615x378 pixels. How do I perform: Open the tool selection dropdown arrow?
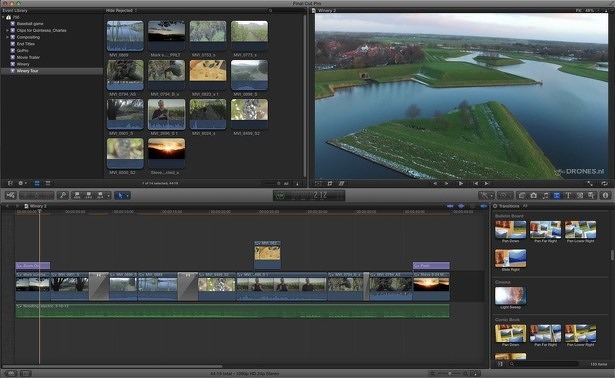click(128, 195)
